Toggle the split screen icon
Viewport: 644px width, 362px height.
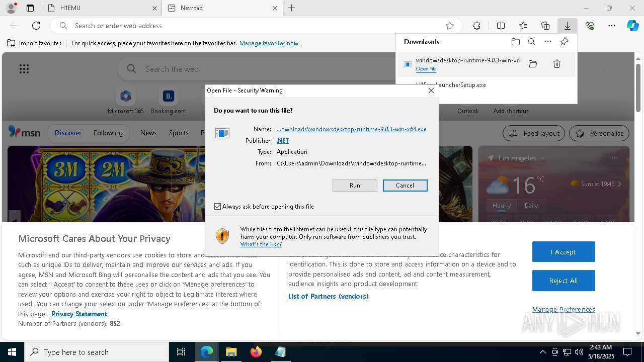point(501,26)
